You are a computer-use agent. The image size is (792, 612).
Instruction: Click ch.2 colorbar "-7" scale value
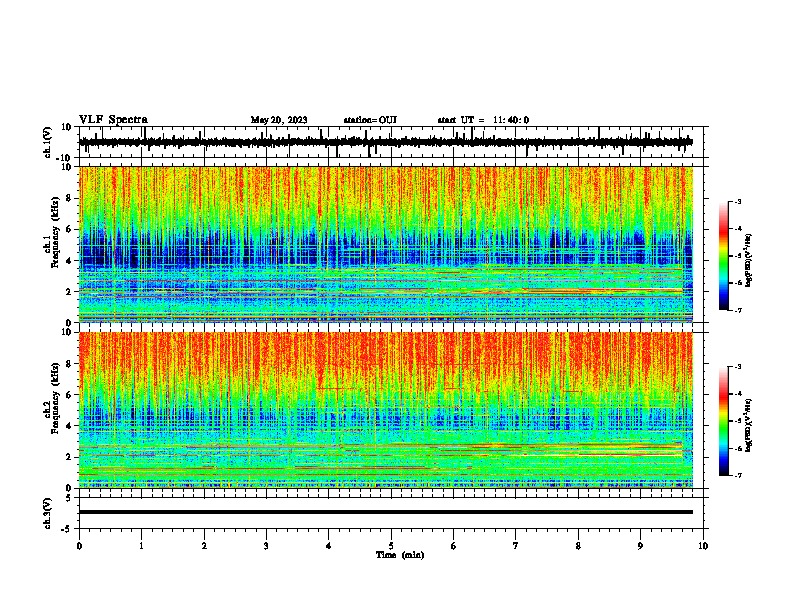[x=737, y=476]
